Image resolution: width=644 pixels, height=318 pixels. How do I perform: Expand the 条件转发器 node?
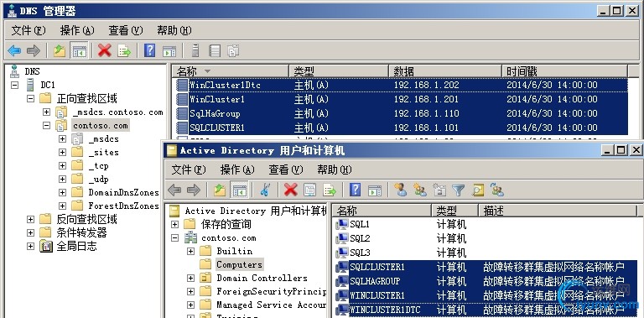[30, 233]
